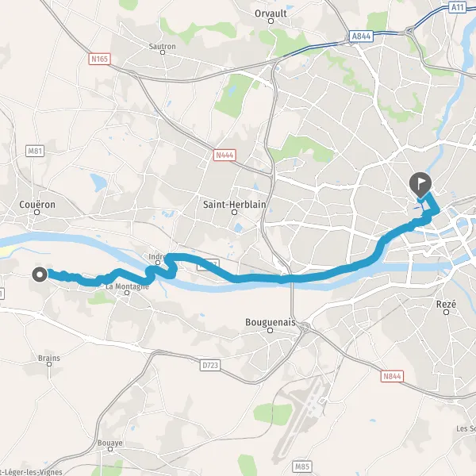Select the Saint-Herblain town label
476x476 pixels.
(x=234, y=205)
